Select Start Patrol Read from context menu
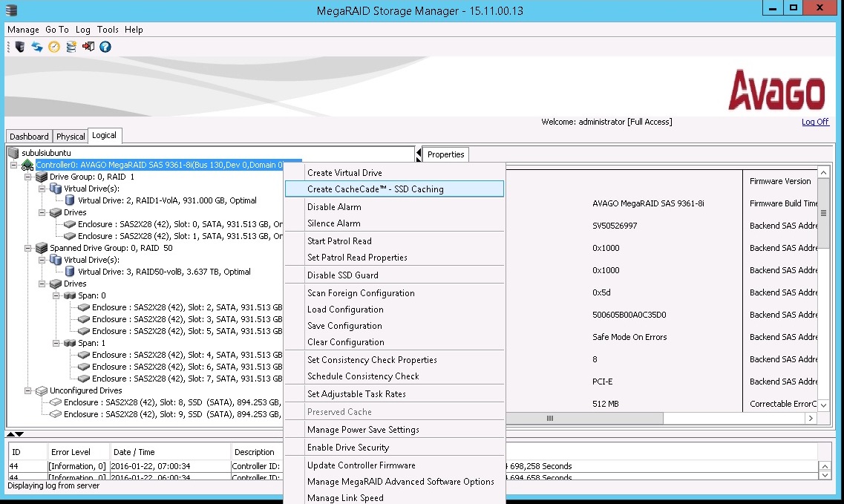Image resolution: width=844 pixels, height=504 pixels. pyautogui.click(x=339, y=241)
